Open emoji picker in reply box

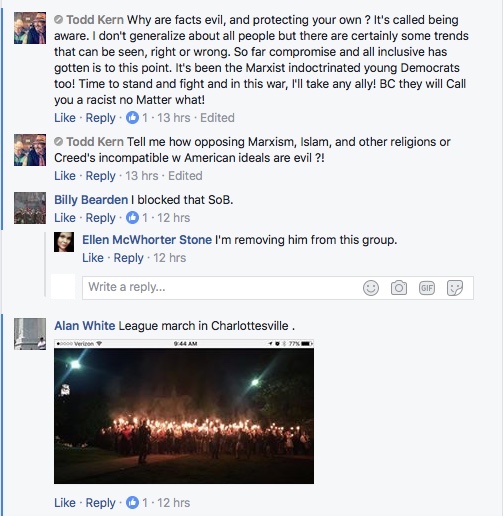[x=371, y=288]
